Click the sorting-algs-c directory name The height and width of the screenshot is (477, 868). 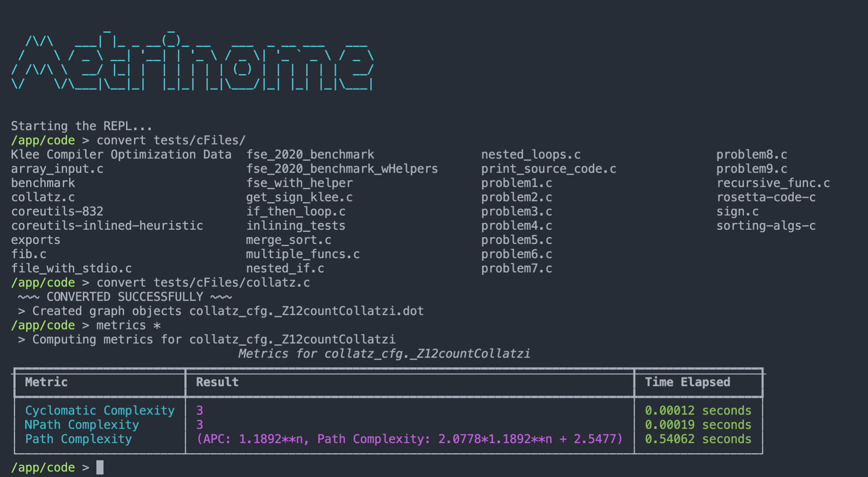coord(765,226)
